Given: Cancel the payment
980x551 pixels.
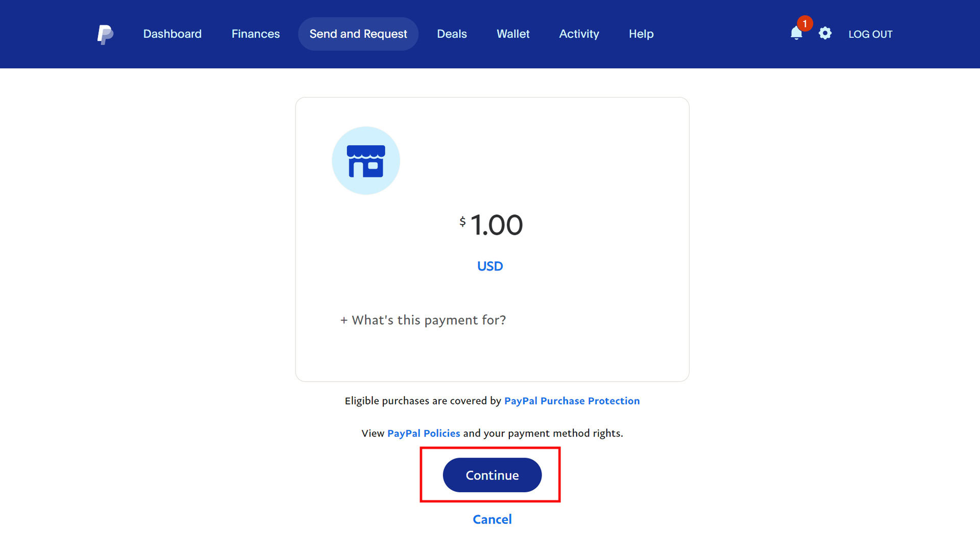Looking at the screenshot, I should tap(492, 519).
